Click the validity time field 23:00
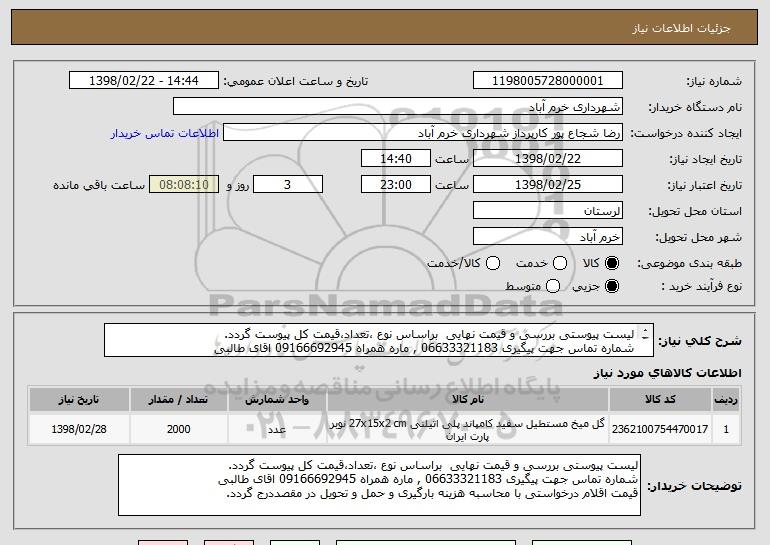770x545 pixels. (396, 185)
